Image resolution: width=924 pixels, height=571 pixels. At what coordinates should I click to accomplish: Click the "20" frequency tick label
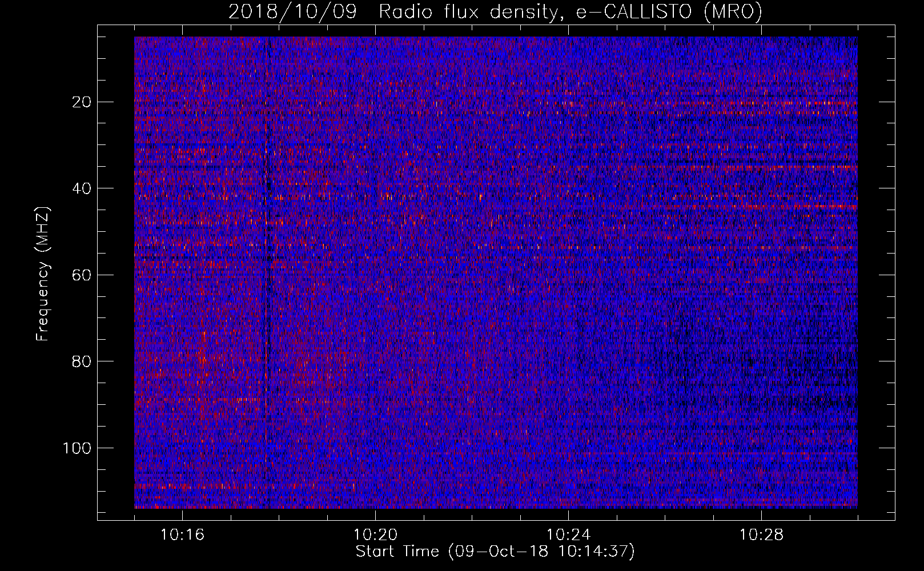click(82, 102)
